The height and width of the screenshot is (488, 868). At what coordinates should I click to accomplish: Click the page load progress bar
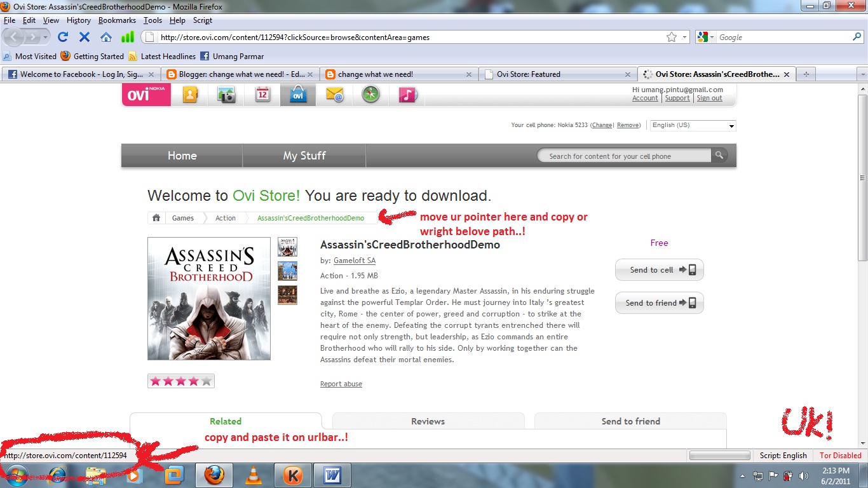coord(720,456)
